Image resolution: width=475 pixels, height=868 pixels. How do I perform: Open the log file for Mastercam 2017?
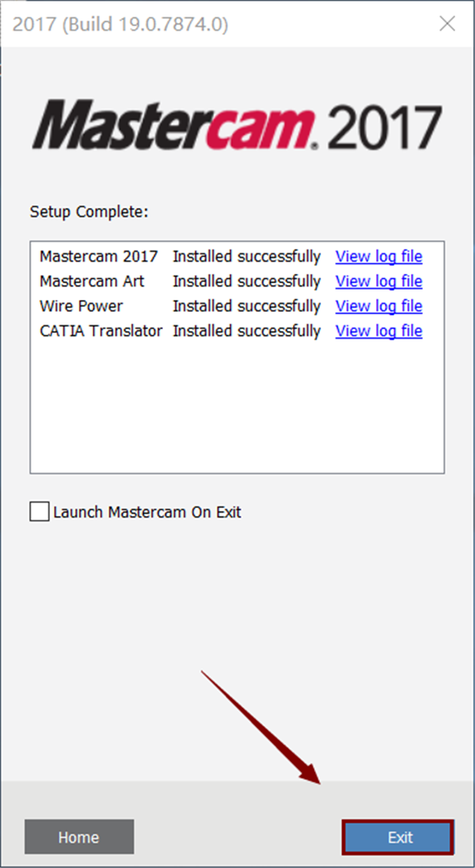pos(378,256)
